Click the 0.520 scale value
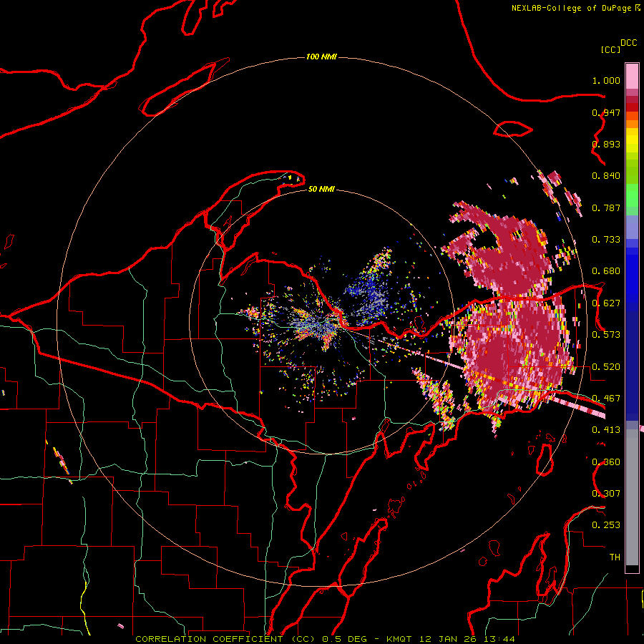Image resolution: width=644 pixels, height=644 pixels. point(606,367)
